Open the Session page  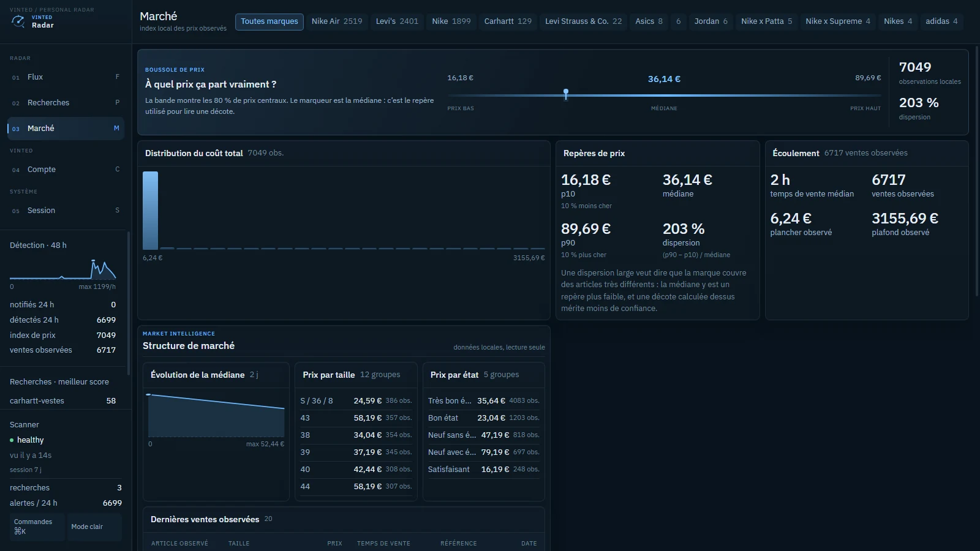(66, 211)
